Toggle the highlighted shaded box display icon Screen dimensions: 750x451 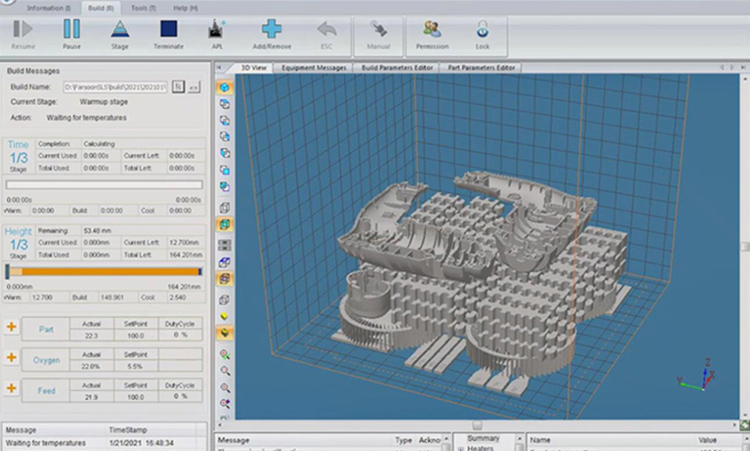(224, 224)
